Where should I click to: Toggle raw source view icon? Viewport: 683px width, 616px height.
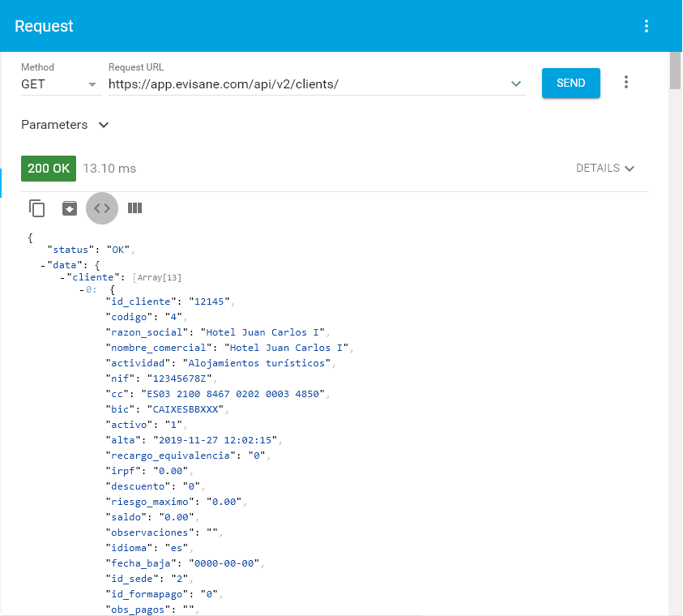point(102,208)
